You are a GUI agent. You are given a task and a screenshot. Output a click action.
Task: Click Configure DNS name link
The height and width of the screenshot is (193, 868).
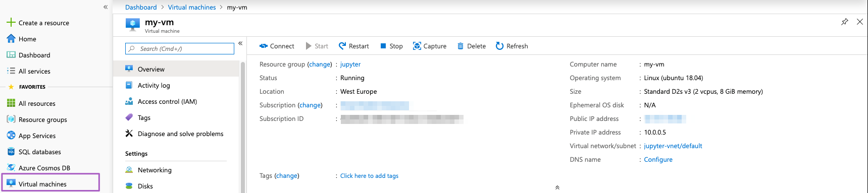click(658, 160)
